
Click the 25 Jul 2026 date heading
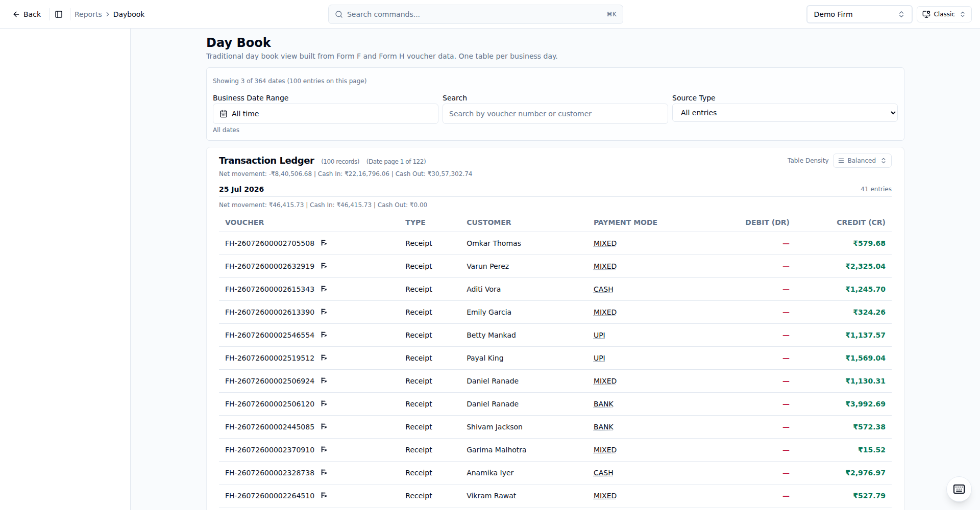[241, 189]
